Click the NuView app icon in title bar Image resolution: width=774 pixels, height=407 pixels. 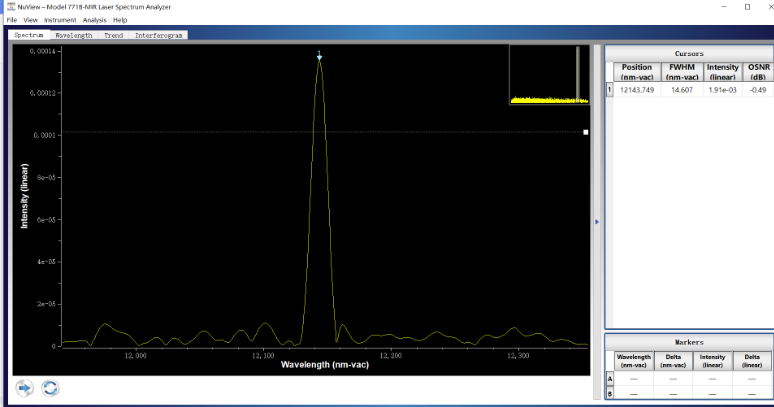(10, 7)
